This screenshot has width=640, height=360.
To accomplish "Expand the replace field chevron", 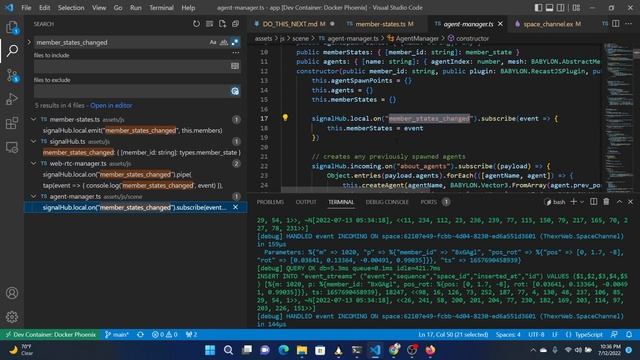I will pyautogui.click(x=29, y=42).
